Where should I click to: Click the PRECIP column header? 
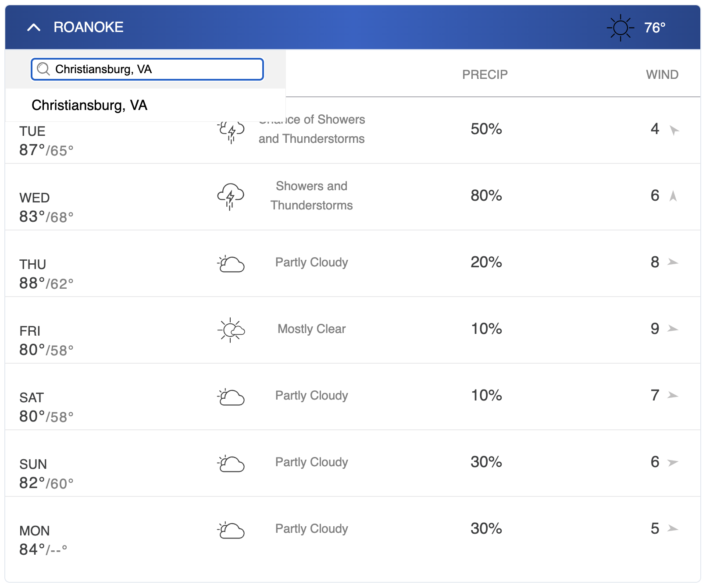(485, 74)
